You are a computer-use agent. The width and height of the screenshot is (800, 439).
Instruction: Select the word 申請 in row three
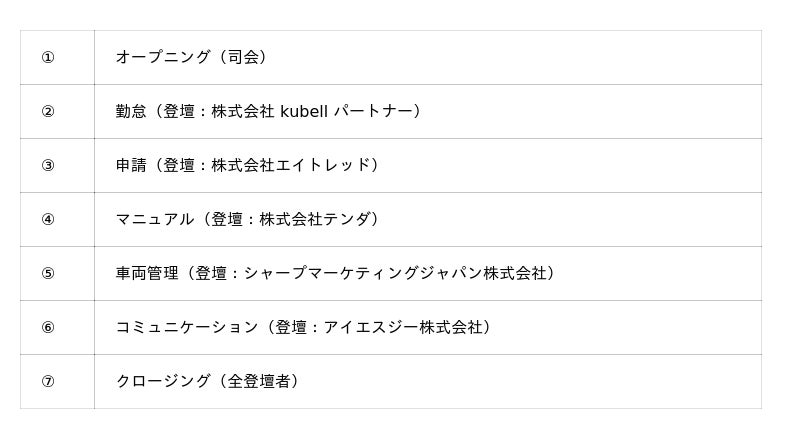pos(131,166)
